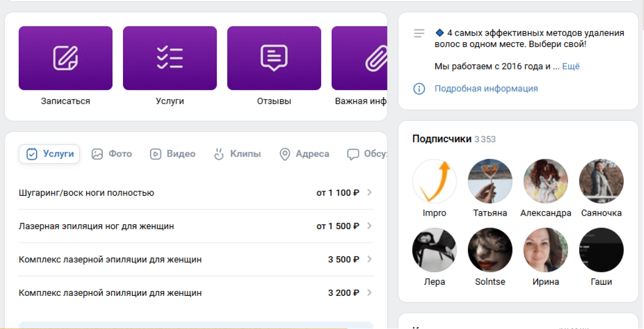Expand the Шугаринг/воск ноги полностью chevron
The image size is (644, 329).
point(370,193)
